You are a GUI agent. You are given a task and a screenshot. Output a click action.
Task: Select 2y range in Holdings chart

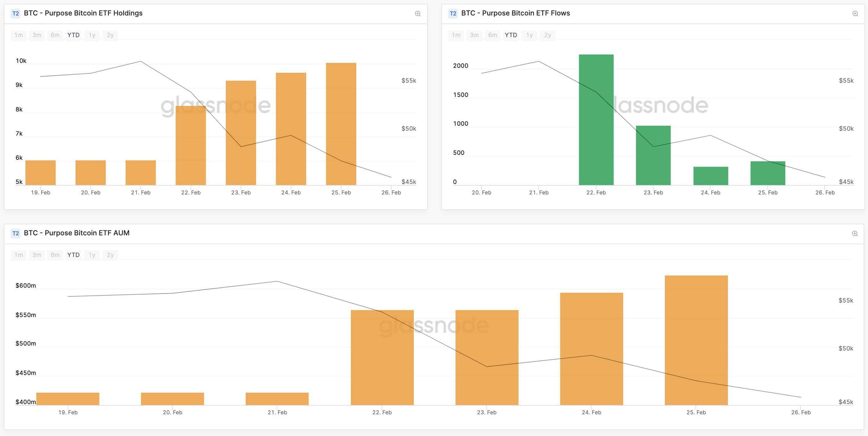point(110,35)
